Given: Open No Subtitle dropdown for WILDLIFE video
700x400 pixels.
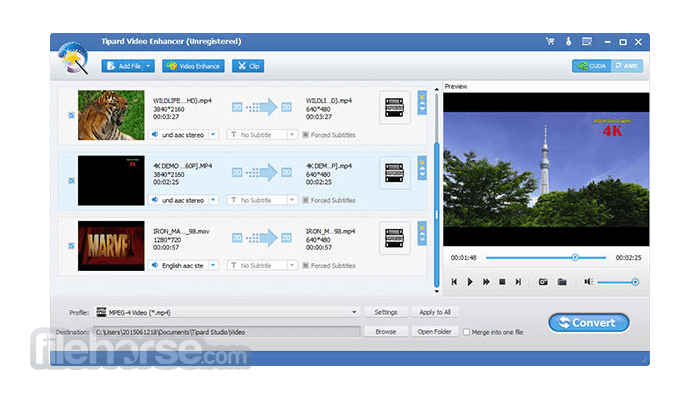Looking at the screenshot, I should tap(292, 134).
